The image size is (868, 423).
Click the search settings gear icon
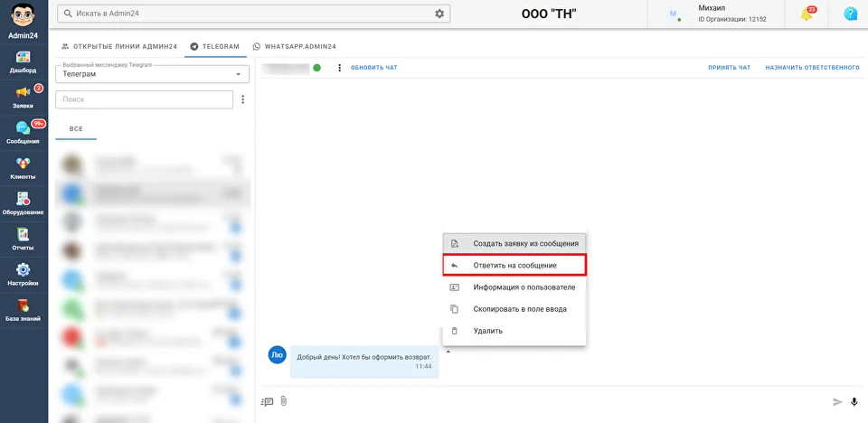(439, 14)
